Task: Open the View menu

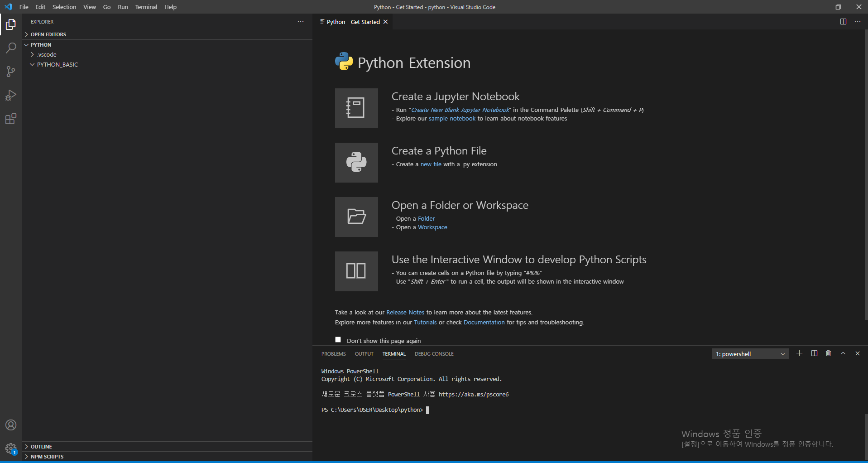Action: [90, 7]
